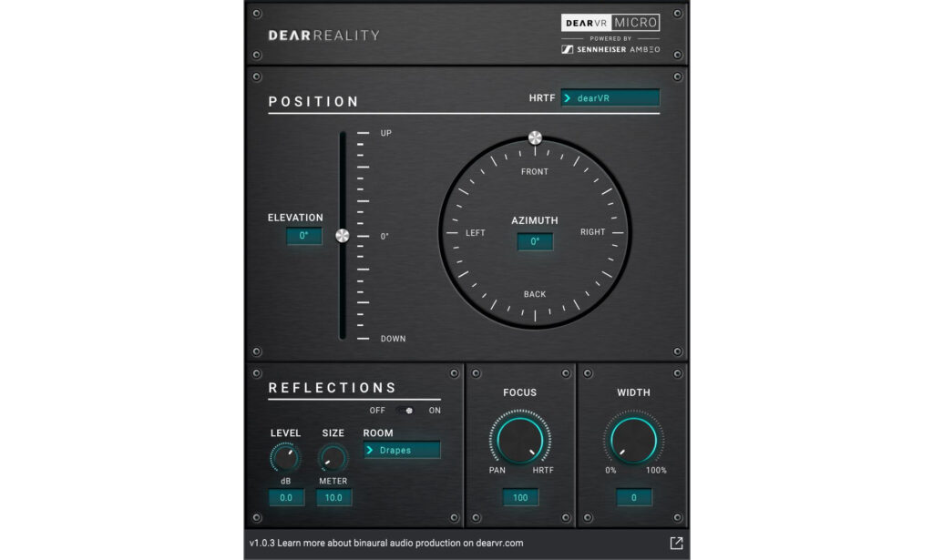933x560 pixels.
Task: Click the FRONT label on azimuth dial
Action: pyautogui.click(x=535, y=172)
